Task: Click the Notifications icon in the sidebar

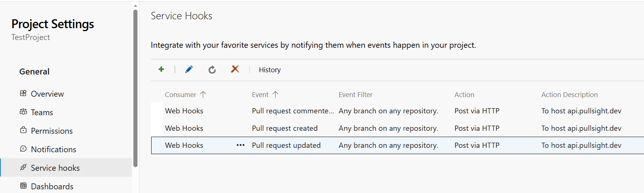Action: [x=23, y=149]
